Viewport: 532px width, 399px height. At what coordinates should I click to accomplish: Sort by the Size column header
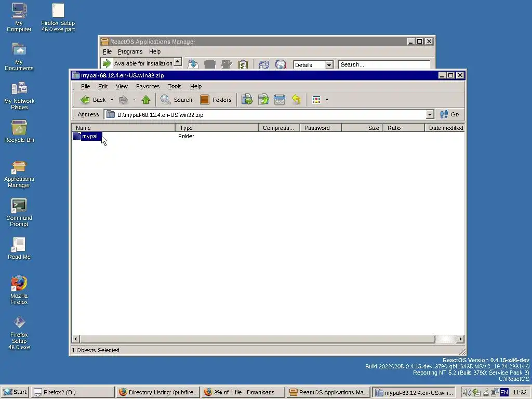362,128
